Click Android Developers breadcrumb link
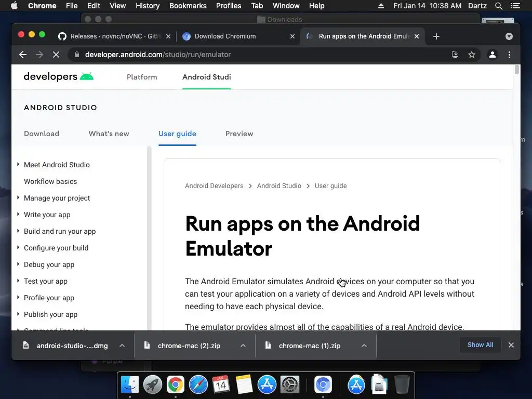Viewport: 532px width, 399px height. (x=214, y=186)
